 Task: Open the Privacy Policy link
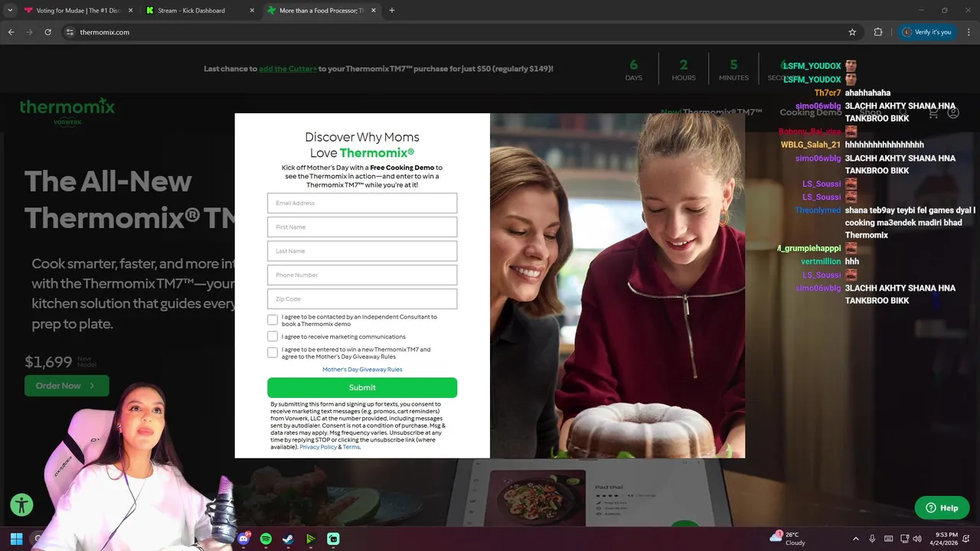318,447
